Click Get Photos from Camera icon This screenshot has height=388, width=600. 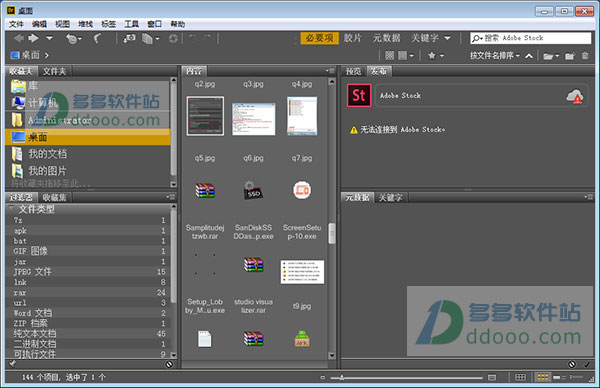coord(129,38)
